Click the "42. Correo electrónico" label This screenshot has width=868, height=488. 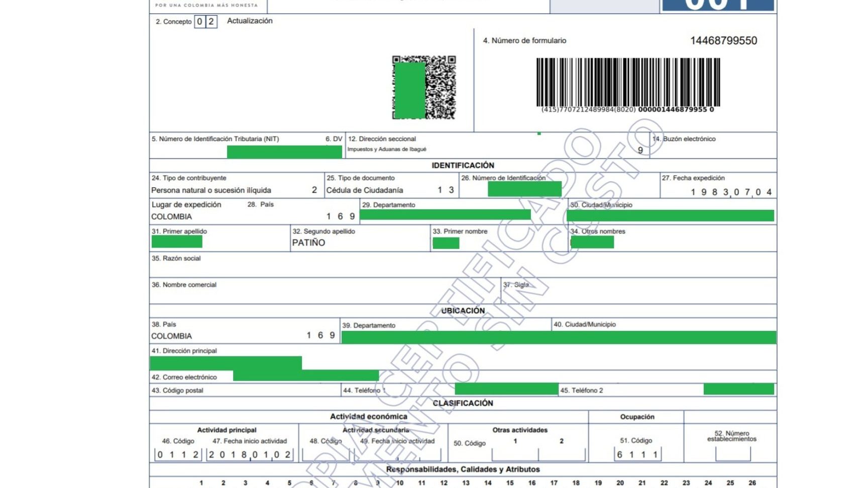[184, 377]
